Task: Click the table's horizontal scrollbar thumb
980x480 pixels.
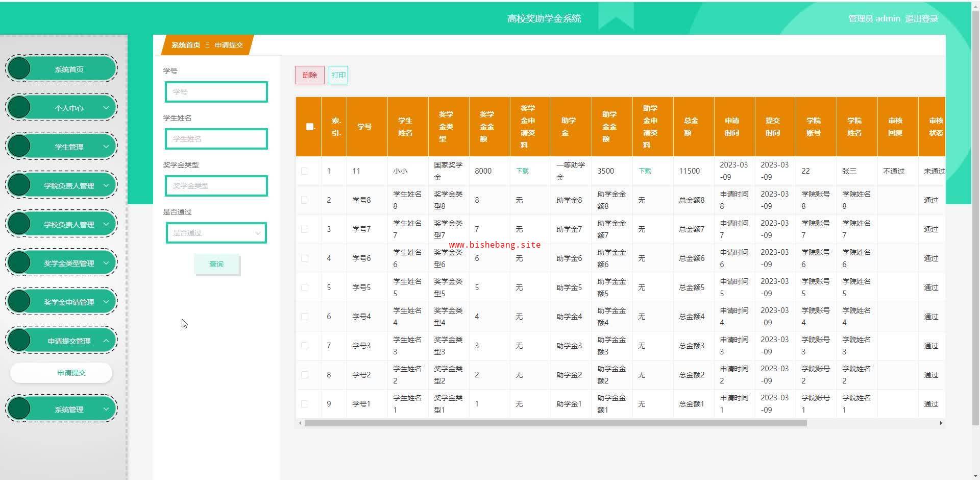Action: (555, 423)
